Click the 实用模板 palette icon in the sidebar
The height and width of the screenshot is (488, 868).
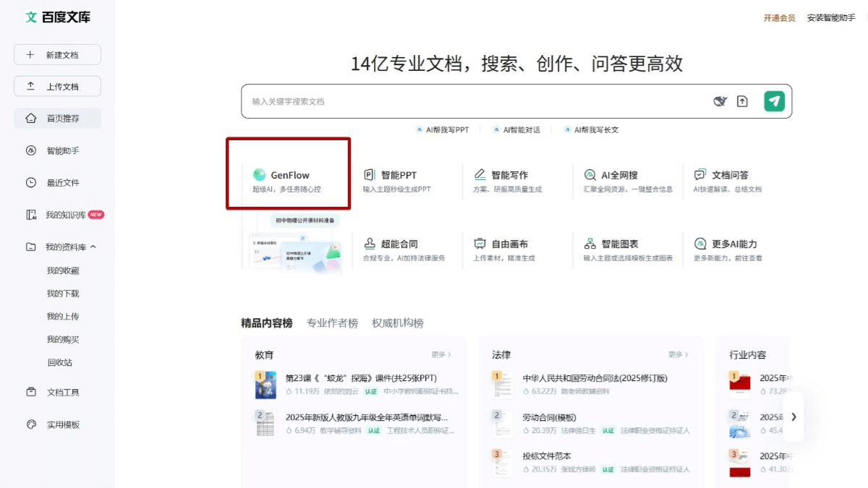pyautogui.click(x=33, y=424)
